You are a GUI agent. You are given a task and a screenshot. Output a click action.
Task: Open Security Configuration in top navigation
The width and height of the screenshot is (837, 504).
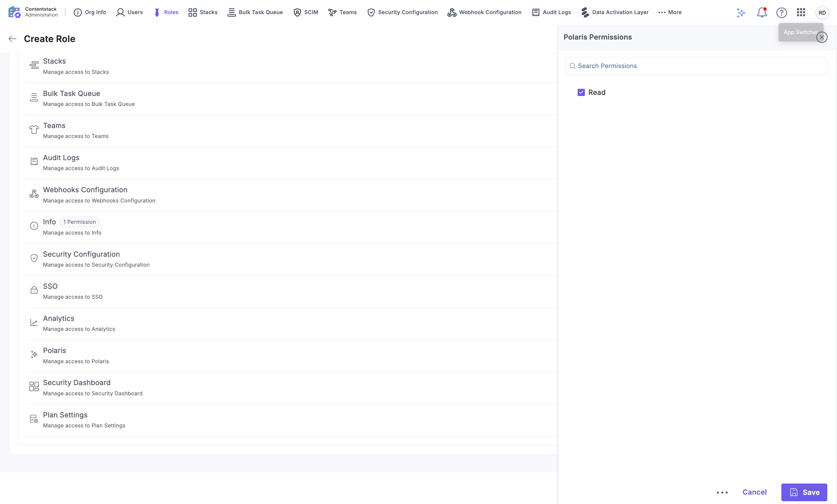coord(402,12)
